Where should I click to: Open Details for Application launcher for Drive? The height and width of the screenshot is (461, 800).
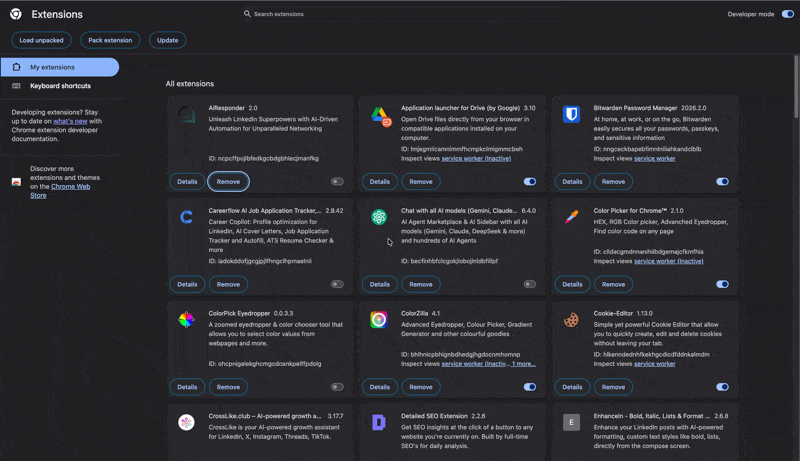tap(380, 182)
